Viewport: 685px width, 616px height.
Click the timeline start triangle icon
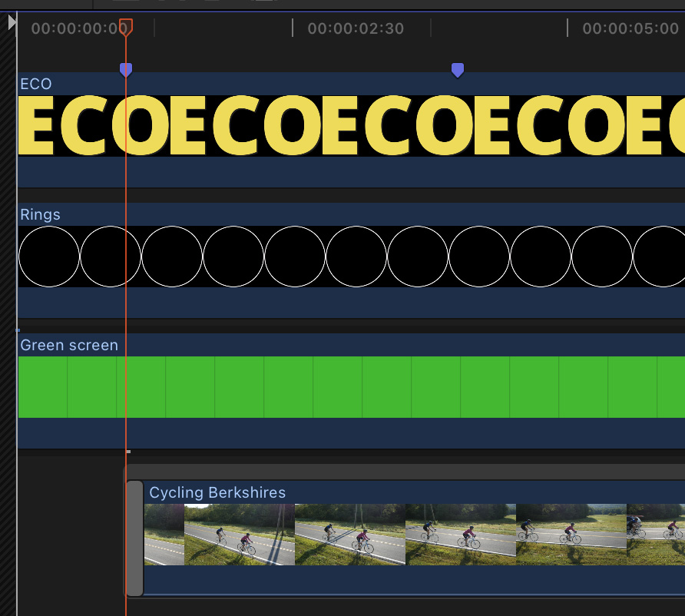click(x=12, y=23)
